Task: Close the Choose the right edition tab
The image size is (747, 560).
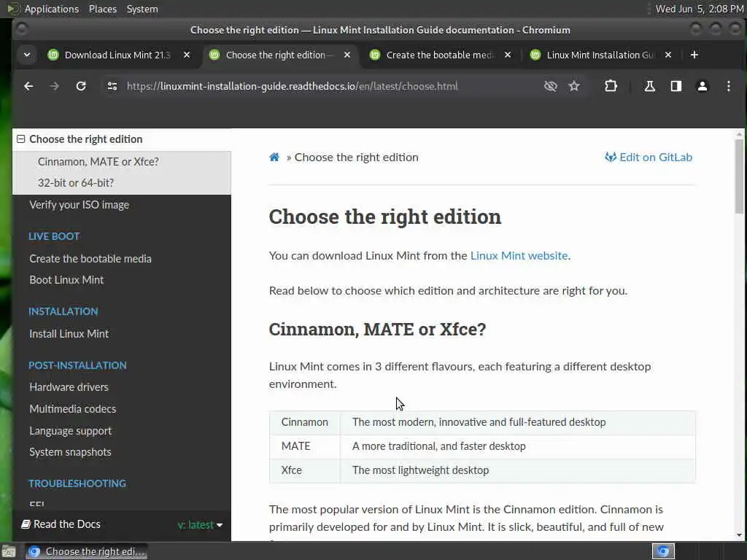Action: [x=347, y=55]
